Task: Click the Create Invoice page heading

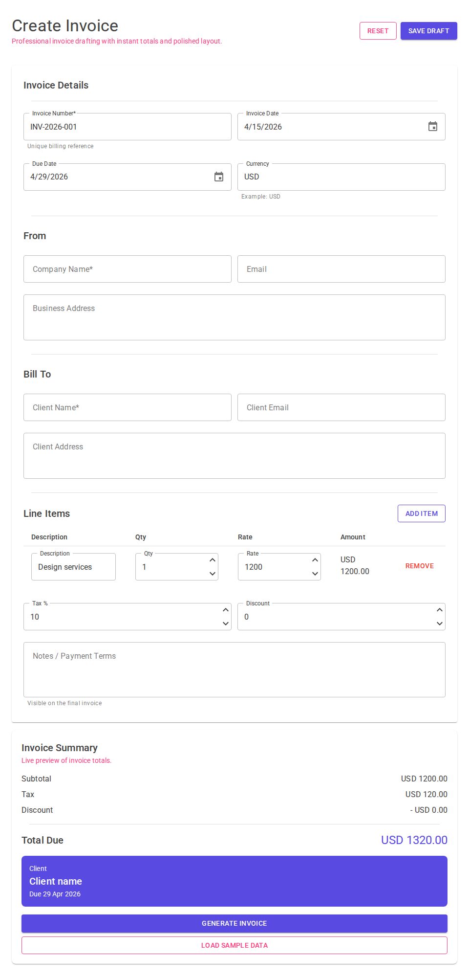Action: tap(65, 25)
